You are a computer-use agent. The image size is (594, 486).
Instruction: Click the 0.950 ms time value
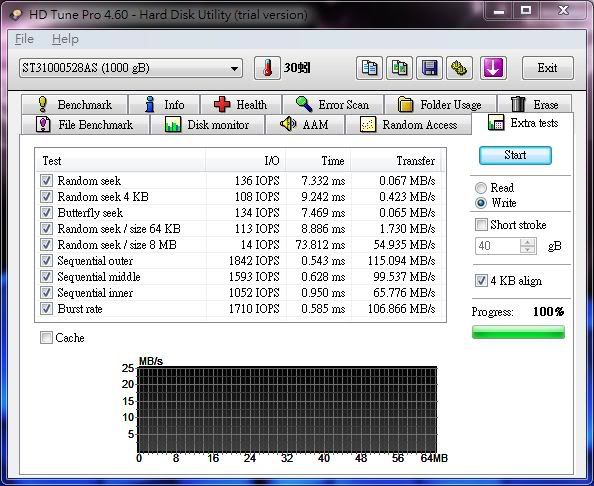coord(323,293)
